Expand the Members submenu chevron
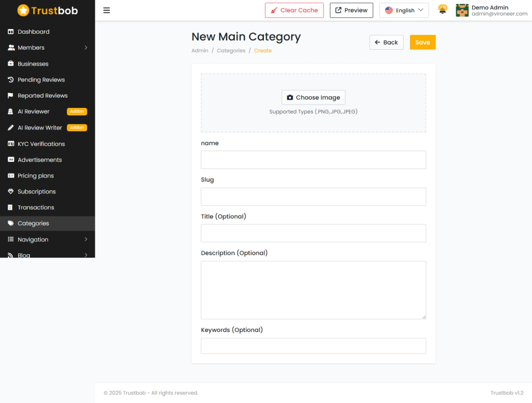The height and width of the screenshot is (403, 532). point(86,47)
